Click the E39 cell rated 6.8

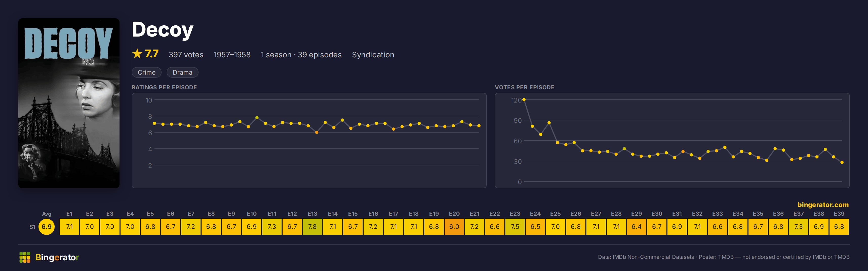[x=839, y=227]
